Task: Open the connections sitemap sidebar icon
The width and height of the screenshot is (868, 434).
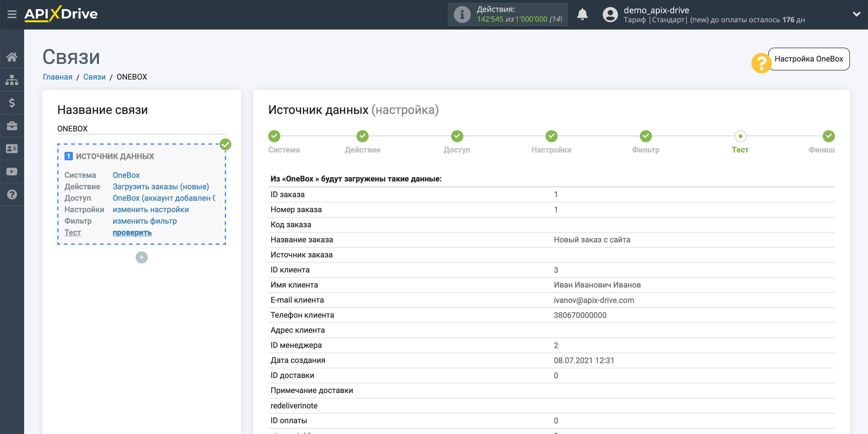Action: tap(12, 80)
